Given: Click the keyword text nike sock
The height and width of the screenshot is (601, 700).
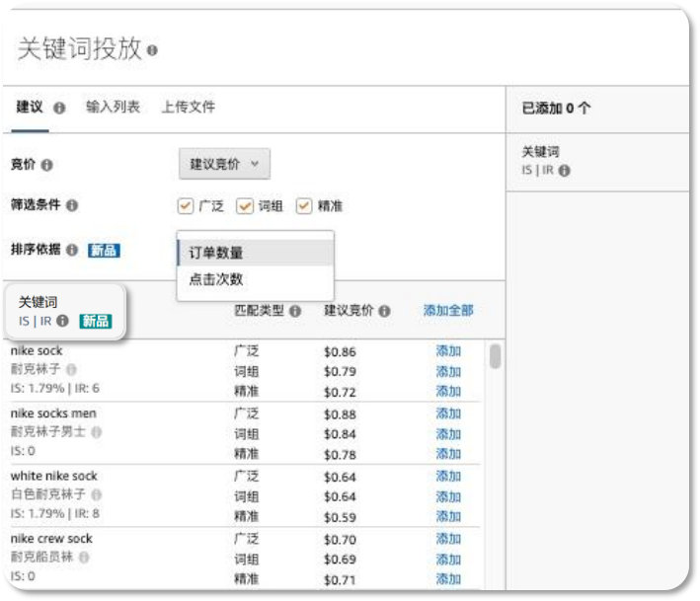Looking at the screenshot, I should pos(37,351).
